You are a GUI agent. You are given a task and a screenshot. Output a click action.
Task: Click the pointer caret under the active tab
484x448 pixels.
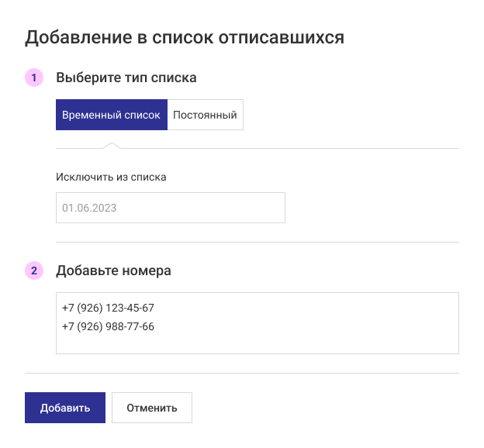112,145
